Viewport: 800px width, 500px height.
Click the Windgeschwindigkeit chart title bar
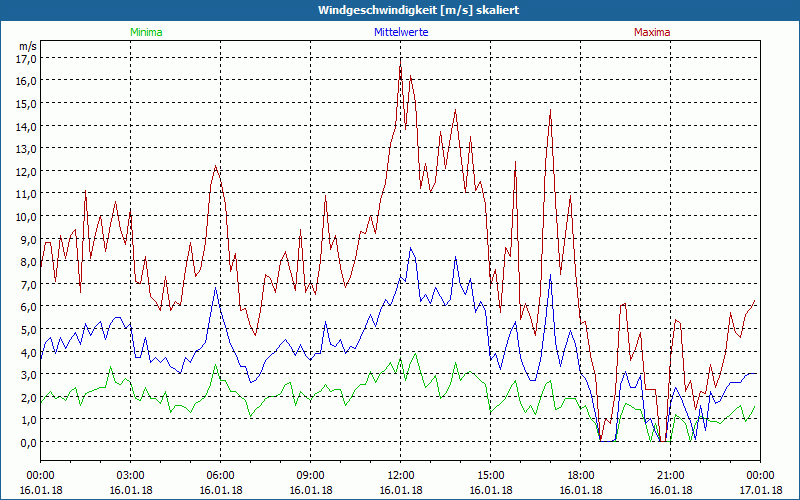pos(400,10)
